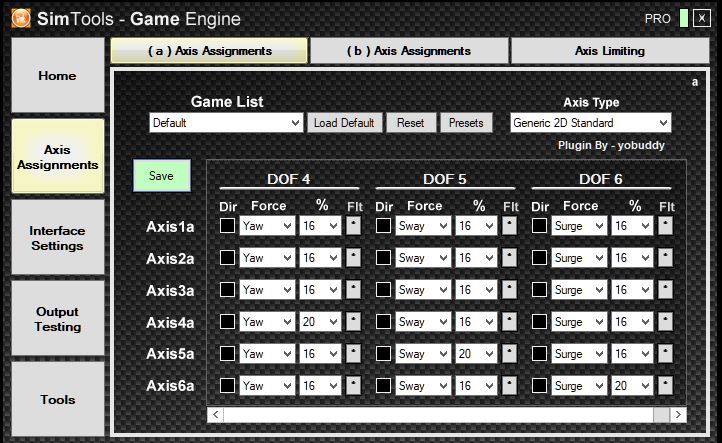Click the SimTools orange logo icon
Image resolution: width=722 pixels, height=443 pixels.
coord(21,18)
